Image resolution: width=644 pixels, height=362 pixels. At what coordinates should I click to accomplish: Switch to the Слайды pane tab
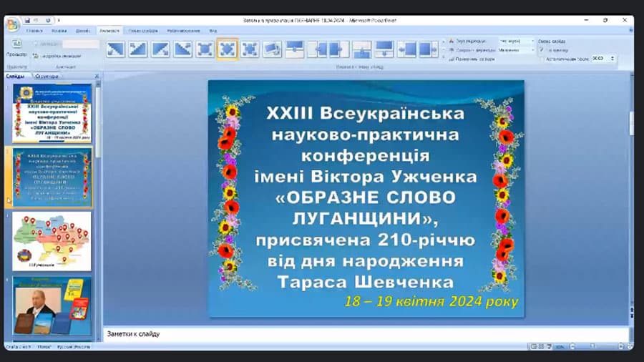(x=15, y=76)
